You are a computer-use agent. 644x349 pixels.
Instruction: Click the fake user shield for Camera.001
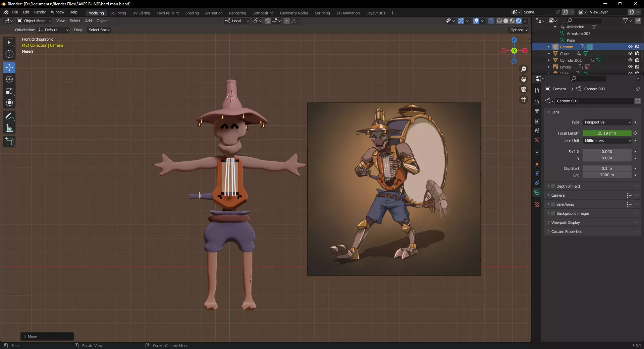point(638,101)
